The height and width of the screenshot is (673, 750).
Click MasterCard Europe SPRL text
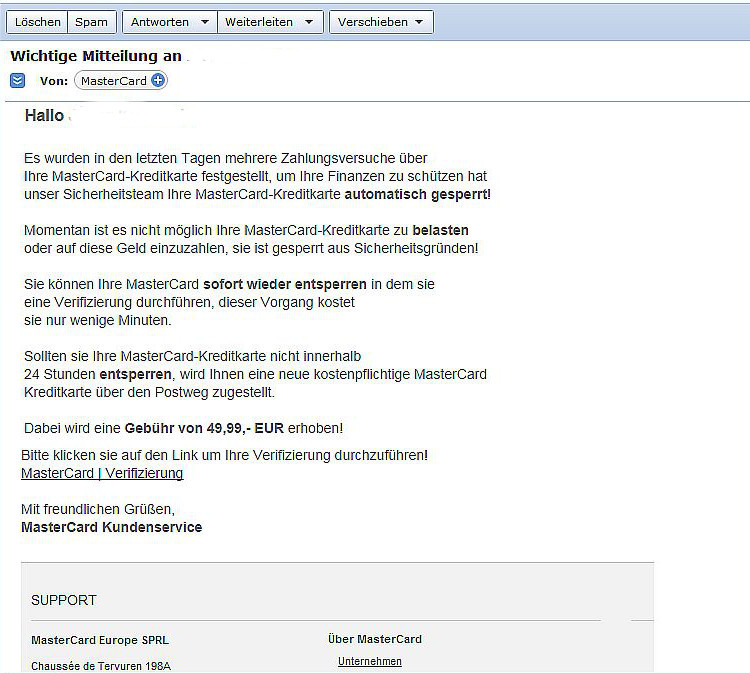click(100, 640)
